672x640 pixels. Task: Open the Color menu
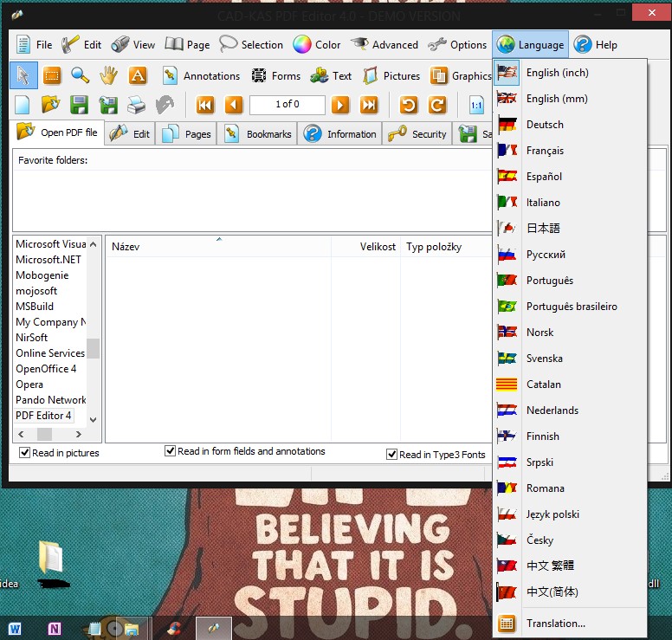(317, 44)
